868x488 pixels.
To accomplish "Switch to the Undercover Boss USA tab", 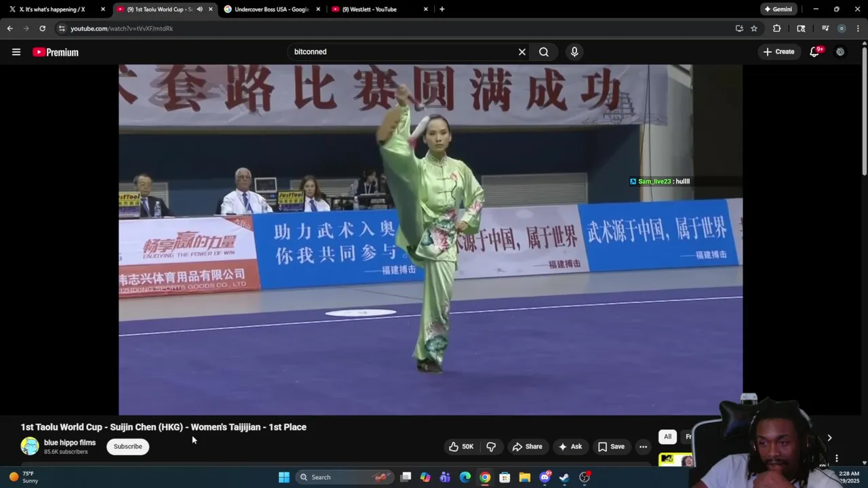I will click(266, 9).
